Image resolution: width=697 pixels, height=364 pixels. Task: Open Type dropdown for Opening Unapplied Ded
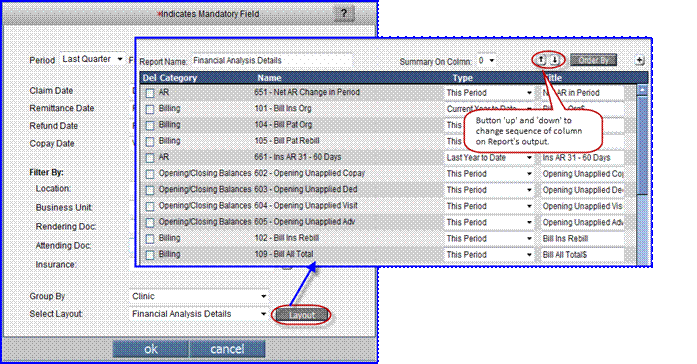[x=489, y=190]
